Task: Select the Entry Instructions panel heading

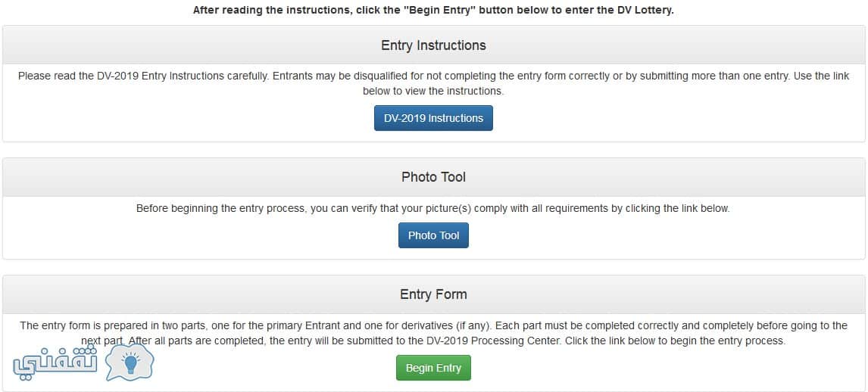Action: pyautogui.click(x=433, y=45)
